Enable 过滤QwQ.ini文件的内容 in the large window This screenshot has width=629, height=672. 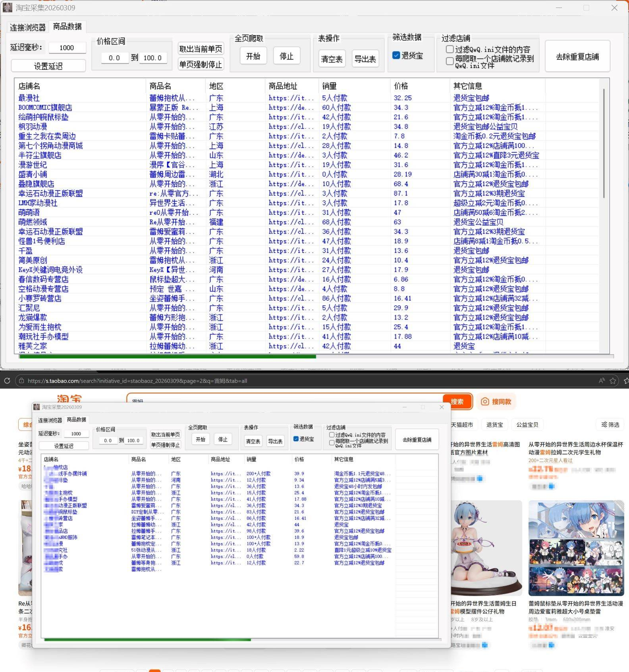tap(450, 49)
